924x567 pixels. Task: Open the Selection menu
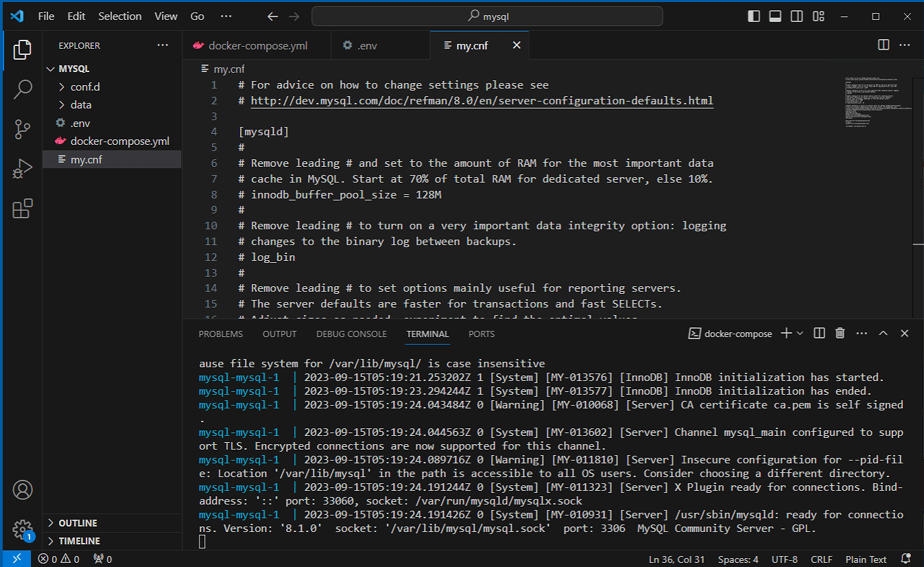point(119,16)
